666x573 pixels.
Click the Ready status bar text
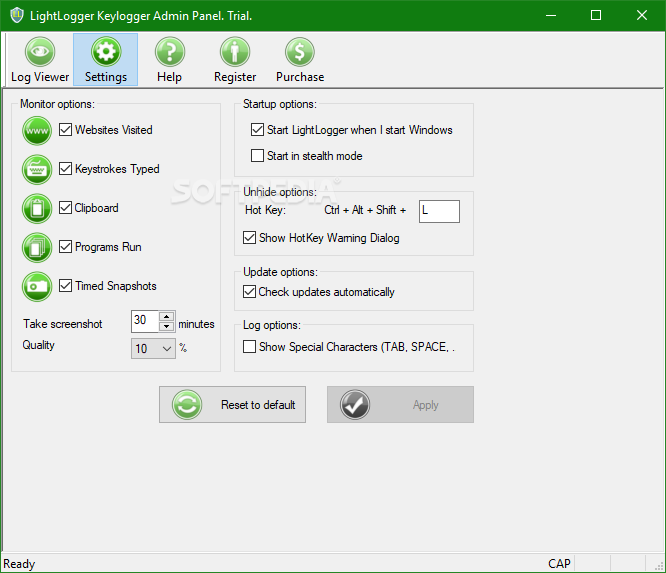[19, 564]
